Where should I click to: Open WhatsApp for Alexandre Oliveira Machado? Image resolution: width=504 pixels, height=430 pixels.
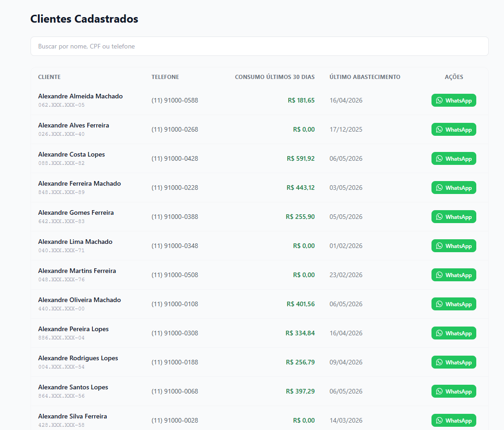coord(454,304)
